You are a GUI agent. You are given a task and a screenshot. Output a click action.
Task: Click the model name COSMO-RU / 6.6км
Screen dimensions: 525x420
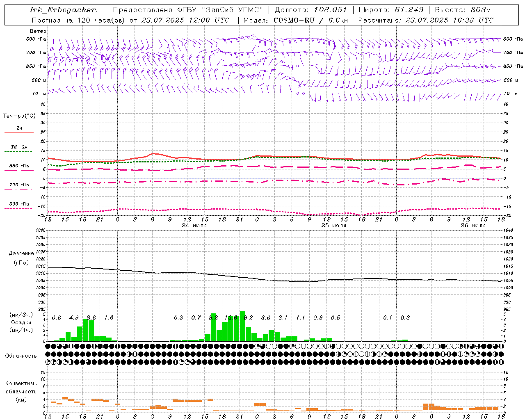click(x=311, y=20)
